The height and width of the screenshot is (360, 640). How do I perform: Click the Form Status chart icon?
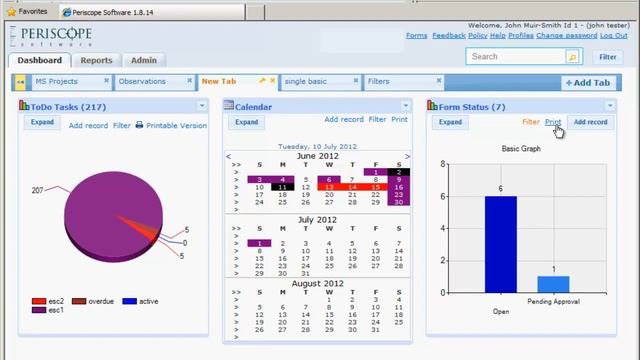[x=432, y=106]
